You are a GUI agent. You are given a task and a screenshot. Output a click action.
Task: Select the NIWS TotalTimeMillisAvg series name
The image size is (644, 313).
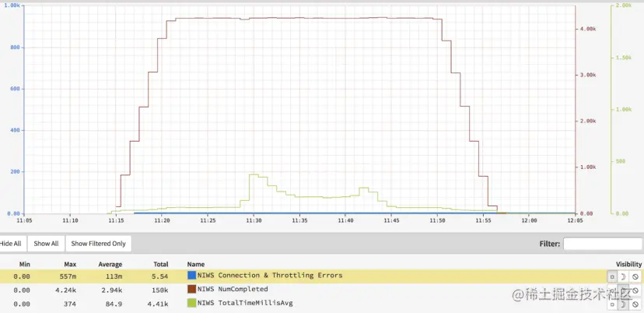(x=245, y=304)
